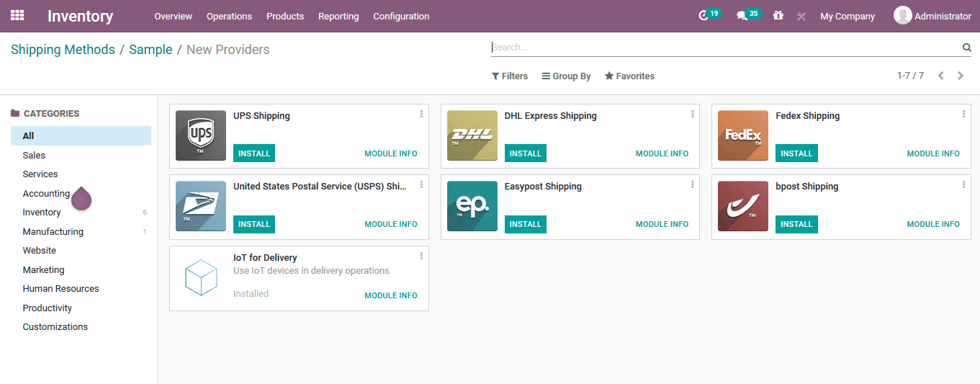
Task: Select the Marketing category
Action: point(81,270)
